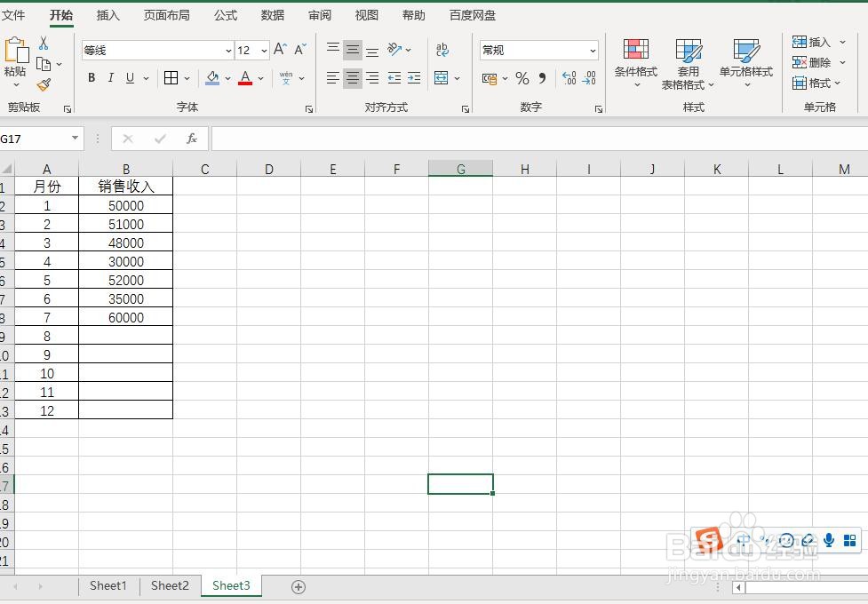Apply the percent number style
Image resolution: width=868 pixels, height=604 pixels.
pos(522,79)
